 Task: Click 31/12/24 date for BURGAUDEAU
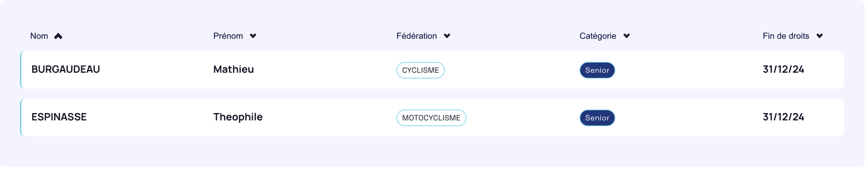tap(783, 69)
